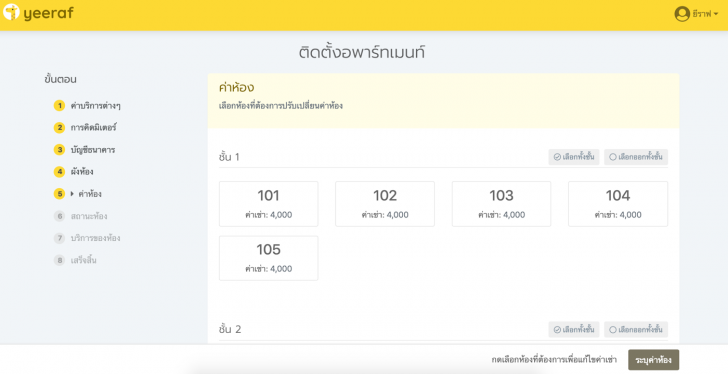
Task: Go to step สถานะห้อง
Action: 89,216
